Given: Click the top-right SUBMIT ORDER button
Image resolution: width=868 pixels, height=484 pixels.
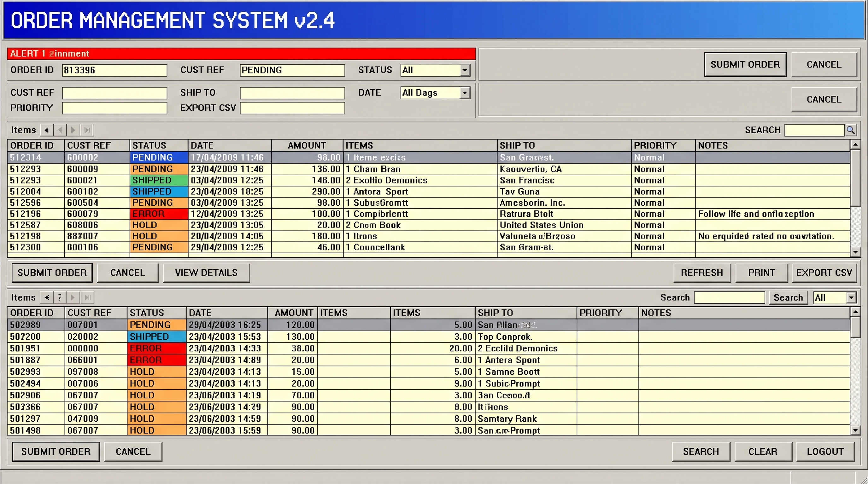Looking at the screenshot, I should coord(745,65).
